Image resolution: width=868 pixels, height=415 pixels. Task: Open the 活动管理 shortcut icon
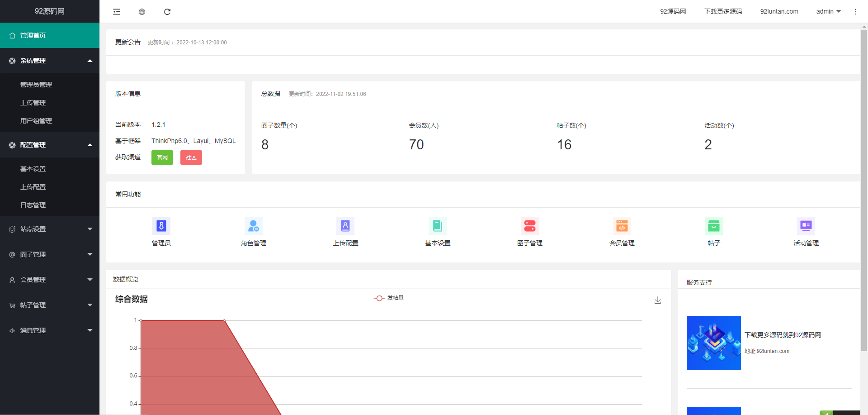(806, 225)
